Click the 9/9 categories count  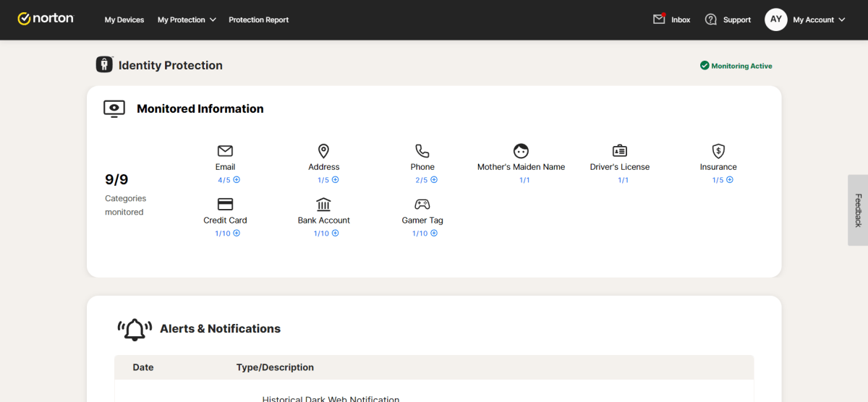(116, 180)
